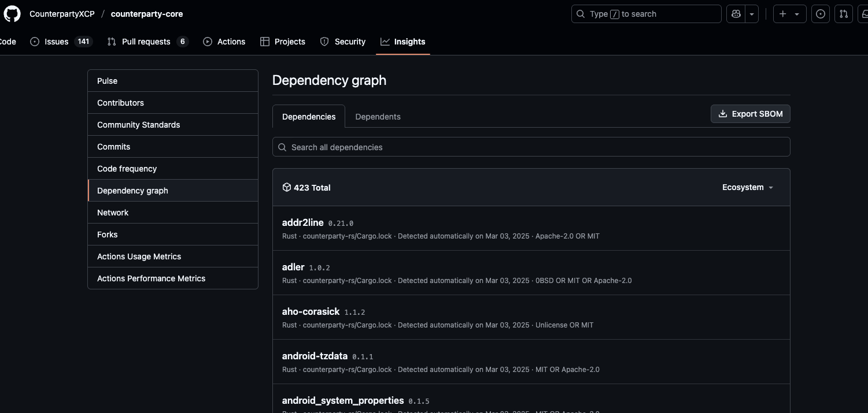868x413 pixels.
Task: Open Pulse in the sidebar
Action: [x=173, y=81]
